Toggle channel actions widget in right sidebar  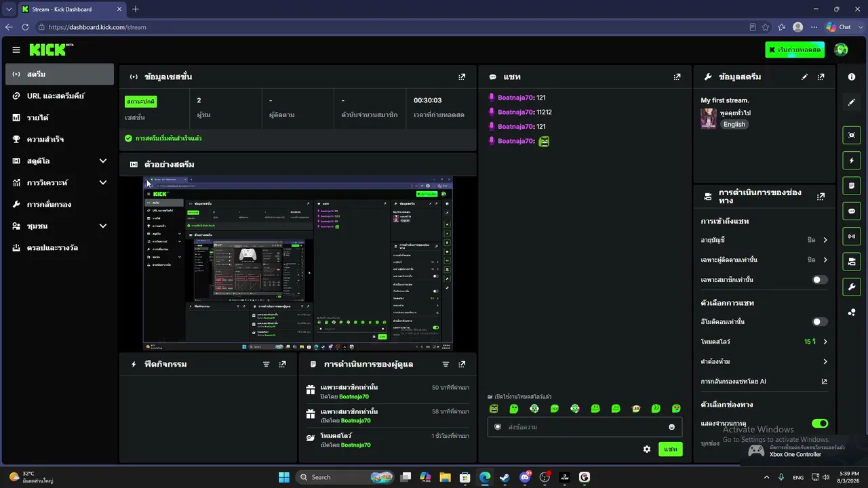(x=852, y=261)
